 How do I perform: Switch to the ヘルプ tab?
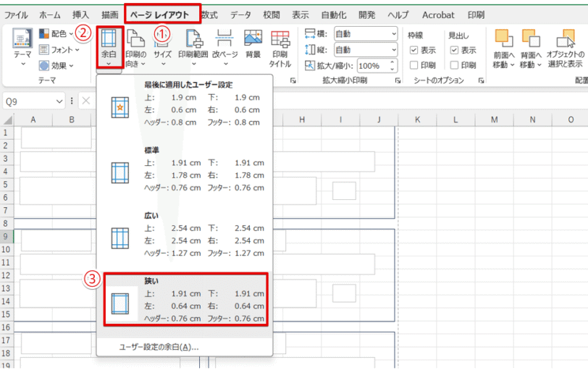[x=398, y=15]
